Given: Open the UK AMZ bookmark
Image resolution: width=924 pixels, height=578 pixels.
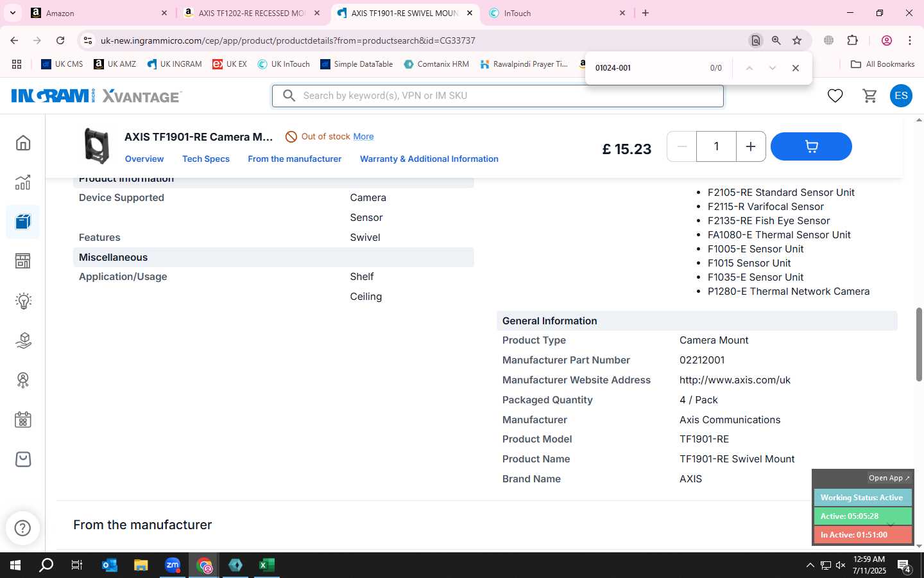Looking at the screenshot, I should point(115,64).
